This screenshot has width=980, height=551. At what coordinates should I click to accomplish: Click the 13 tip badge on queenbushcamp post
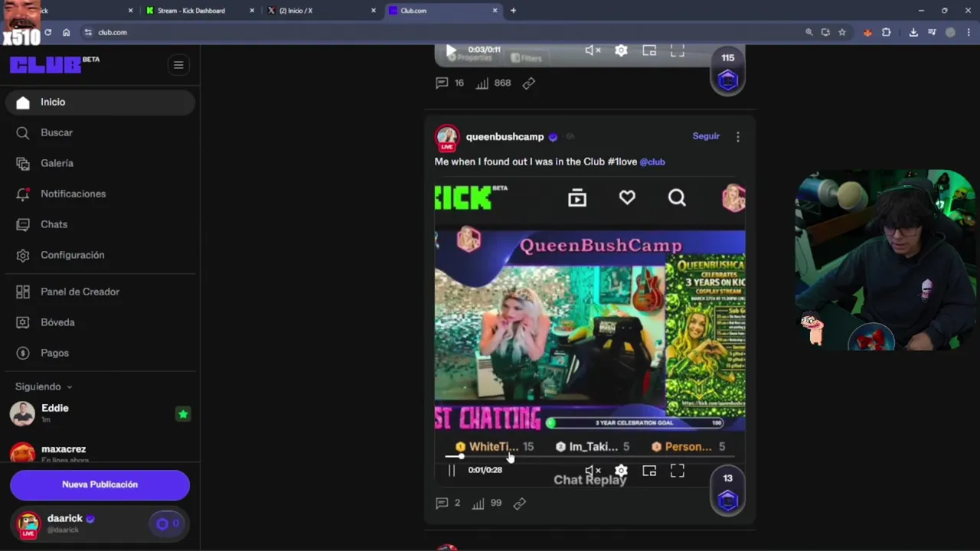point(727,492)
